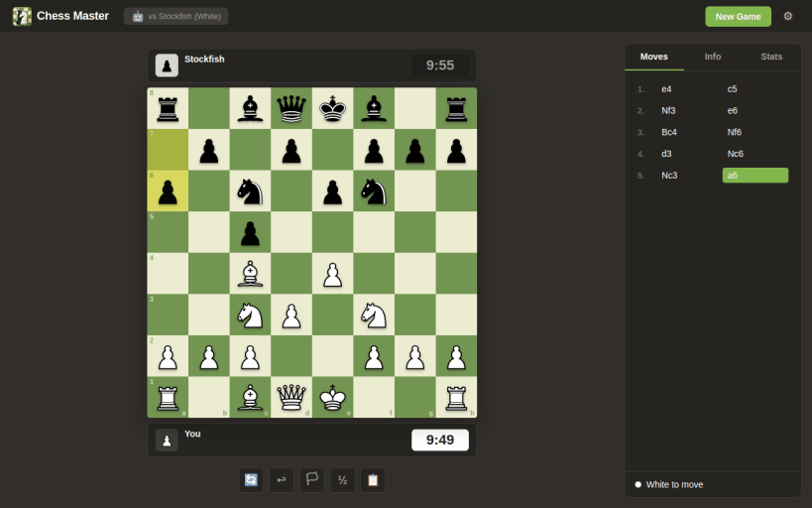Click the Chess Master logo icon
Screen dimensions: 812x508
coord(22,17)
